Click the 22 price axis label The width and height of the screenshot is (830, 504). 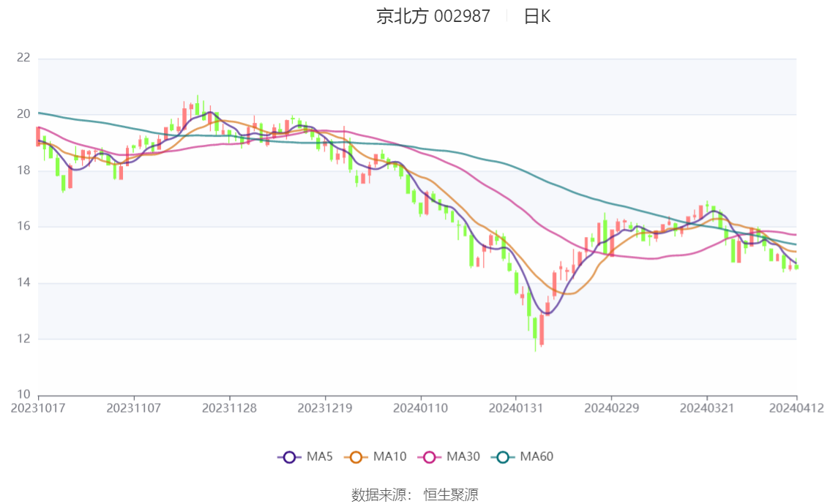coord(23,58)
